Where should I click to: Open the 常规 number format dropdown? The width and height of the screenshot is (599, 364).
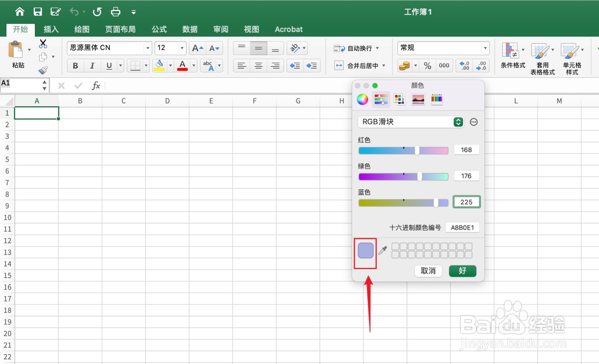443,48
